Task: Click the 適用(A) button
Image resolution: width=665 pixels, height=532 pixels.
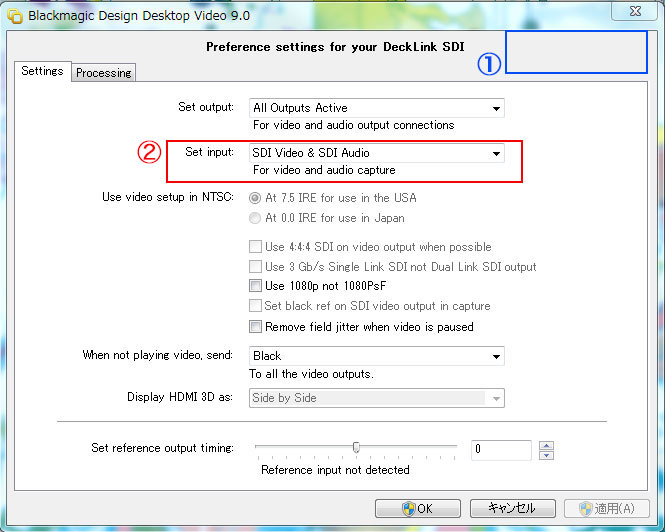Action: tap(607, 508)
